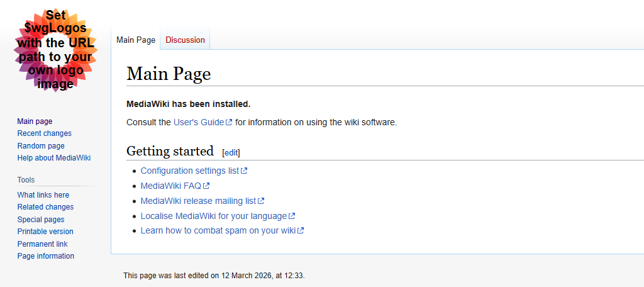Get the Permanent link

pyautogui.click(x=42, y=244)
